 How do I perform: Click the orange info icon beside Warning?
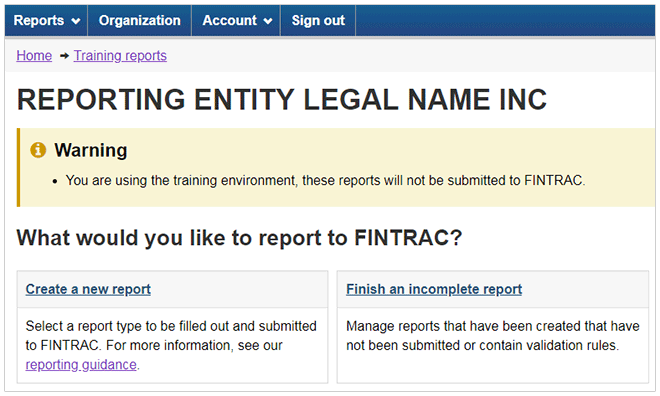pos(38,150)
